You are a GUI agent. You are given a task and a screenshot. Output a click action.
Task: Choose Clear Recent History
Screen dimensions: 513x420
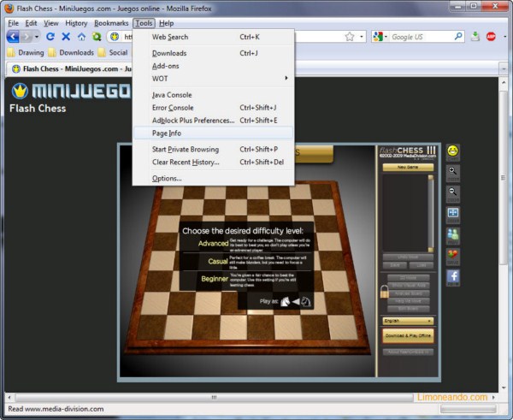point(213,162)
